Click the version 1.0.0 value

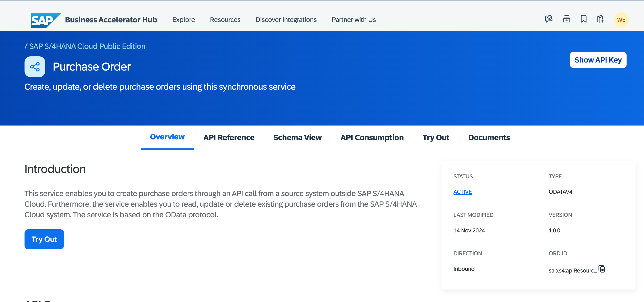554,231
